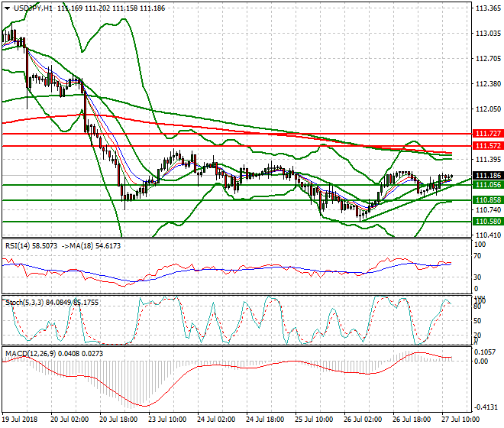Select the green 111.056 price level tag
504x428 pixels.
pyautogui.click(x=486, y=185)
